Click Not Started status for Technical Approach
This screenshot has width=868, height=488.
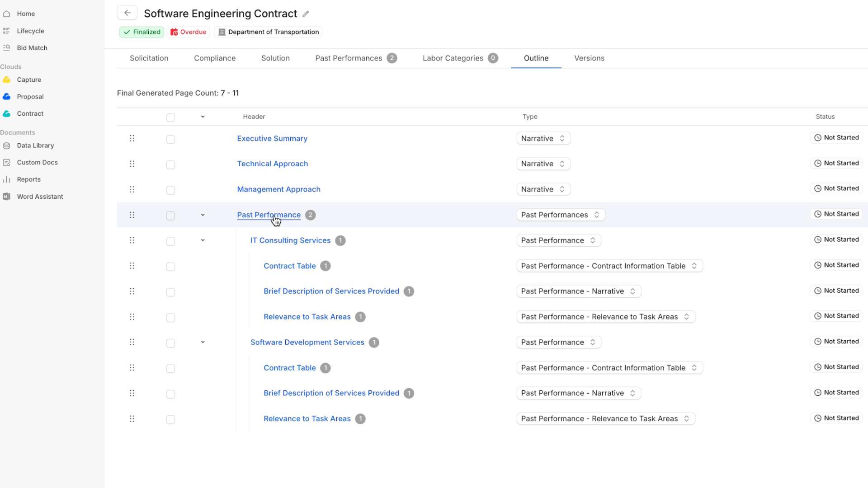coord(836,163)
